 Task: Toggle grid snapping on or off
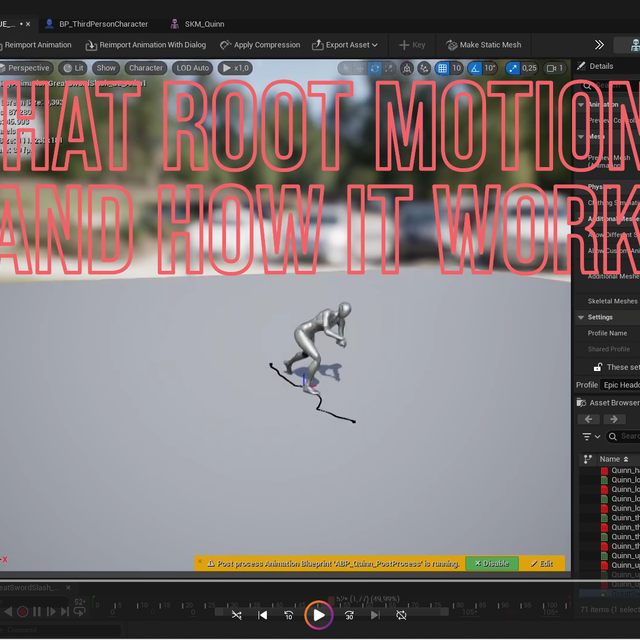pyautogui.click(x=442, y=68)
